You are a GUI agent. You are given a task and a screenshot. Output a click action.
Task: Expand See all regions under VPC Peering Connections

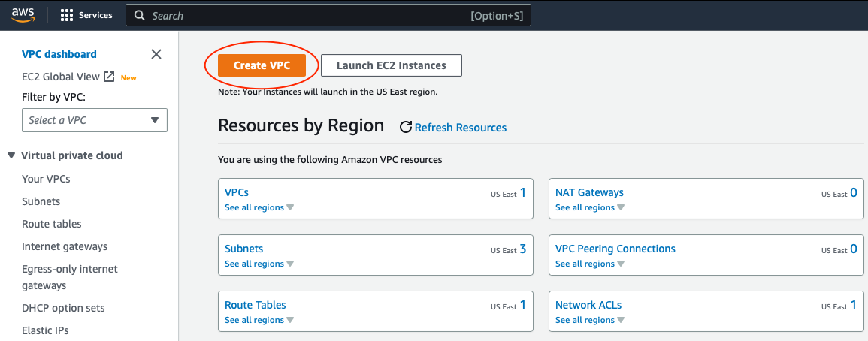click(589, 264)
